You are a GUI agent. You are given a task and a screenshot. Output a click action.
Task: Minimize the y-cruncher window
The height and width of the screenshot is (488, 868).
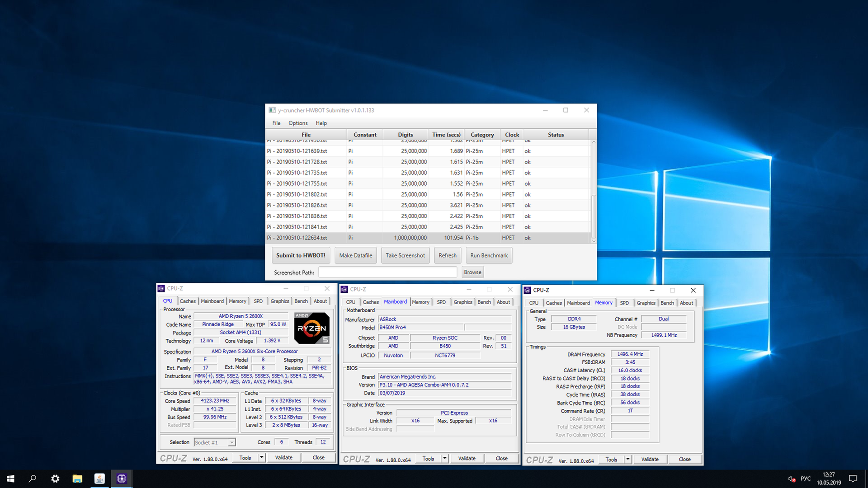coord(545,110)
